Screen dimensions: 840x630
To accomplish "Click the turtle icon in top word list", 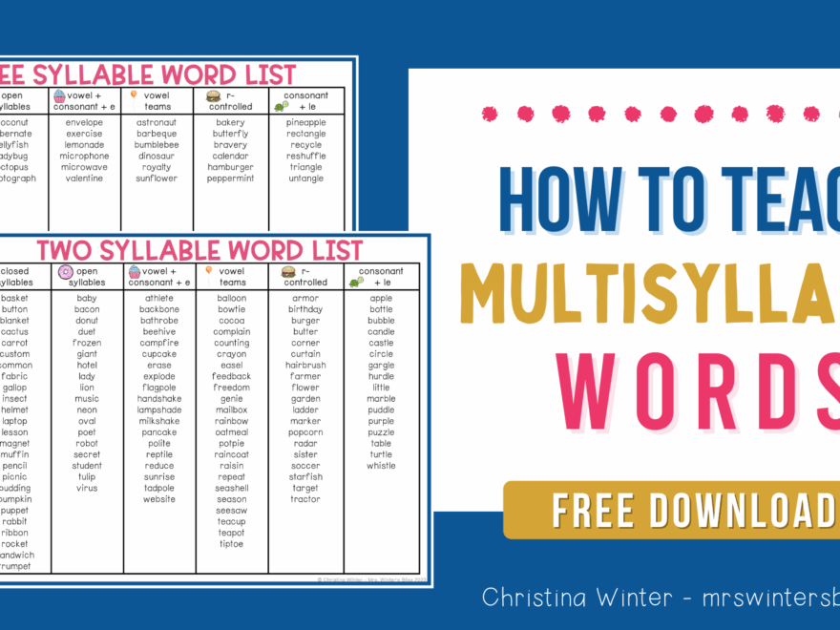I will tap(281, 106).
